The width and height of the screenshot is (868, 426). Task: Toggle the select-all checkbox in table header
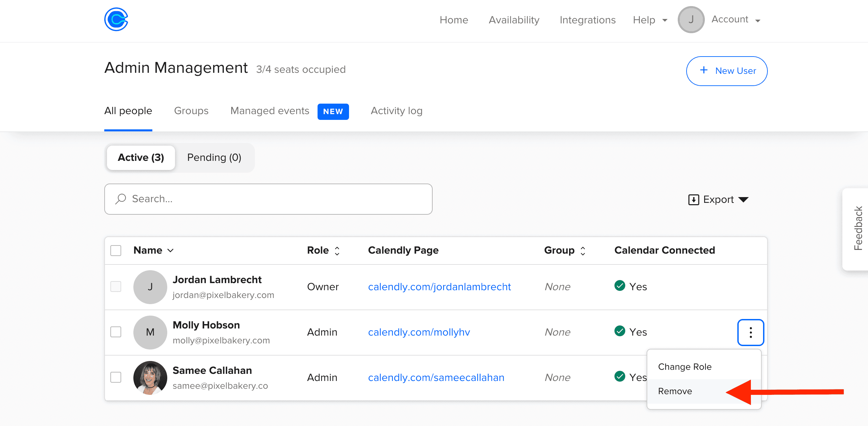[116, 251]
